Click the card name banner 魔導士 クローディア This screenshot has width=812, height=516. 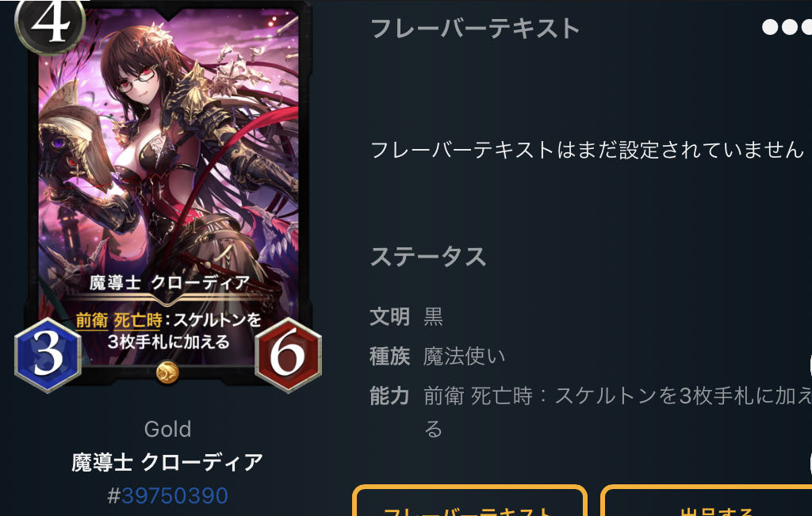point(170,283)
